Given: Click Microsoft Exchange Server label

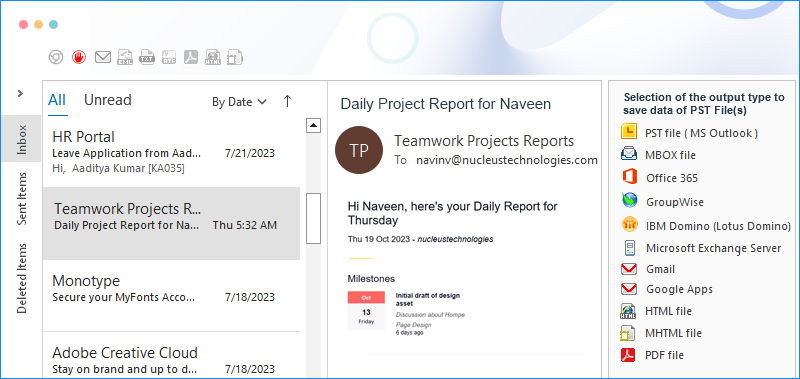Looking at the screenshot, I should click(x=713, y=248).
